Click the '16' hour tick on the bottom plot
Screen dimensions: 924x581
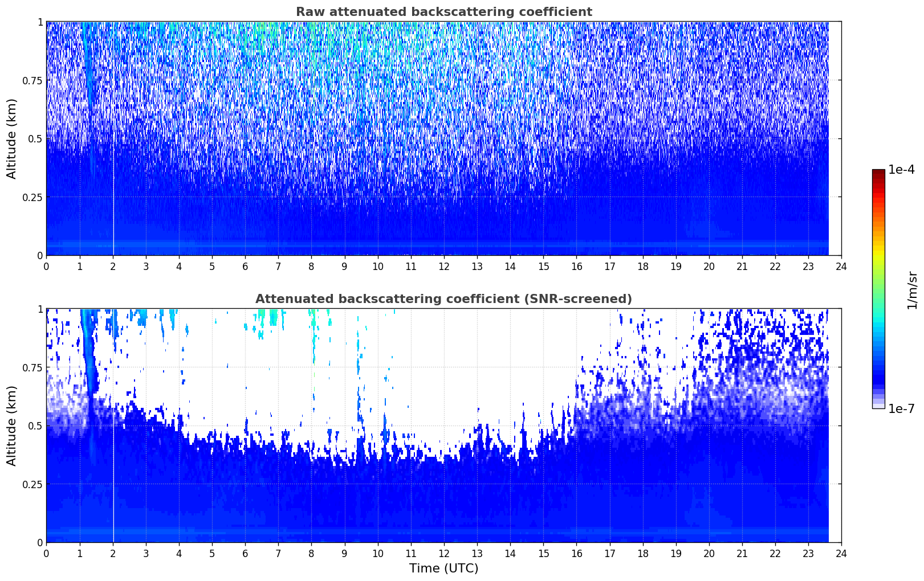(x=576, y=553)
